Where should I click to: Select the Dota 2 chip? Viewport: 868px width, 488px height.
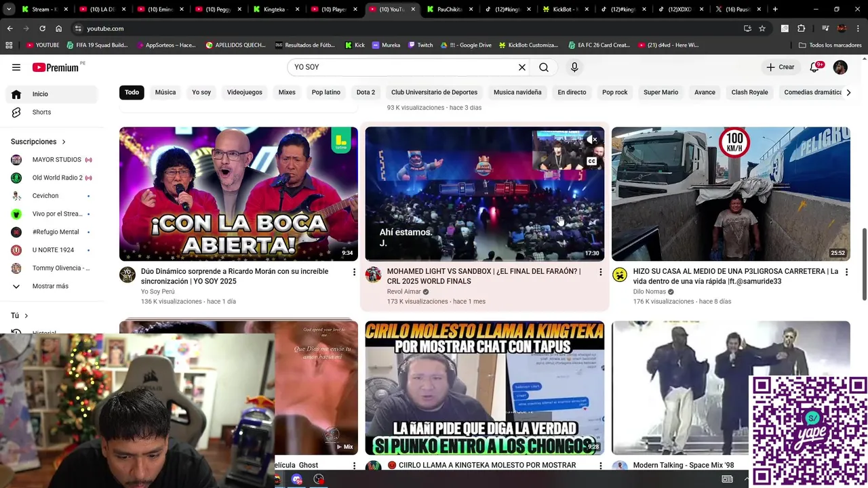pyautogui.click(x=366, y=92)
